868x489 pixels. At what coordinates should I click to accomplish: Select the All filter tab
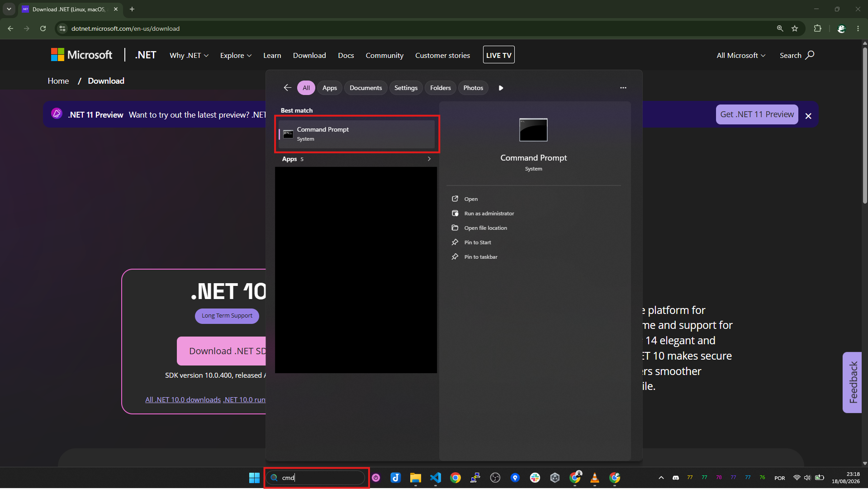click(x=306, y=88)
